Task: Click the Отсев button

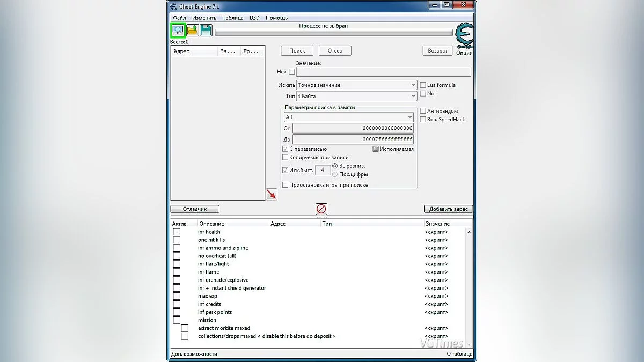Action: (335, 50)
